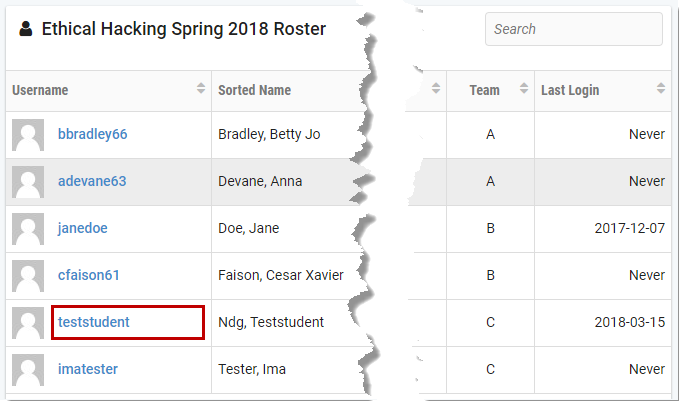Click adevane63 avatar placeholder
Screen dimensions: 679x401
(x=28, y=182)
